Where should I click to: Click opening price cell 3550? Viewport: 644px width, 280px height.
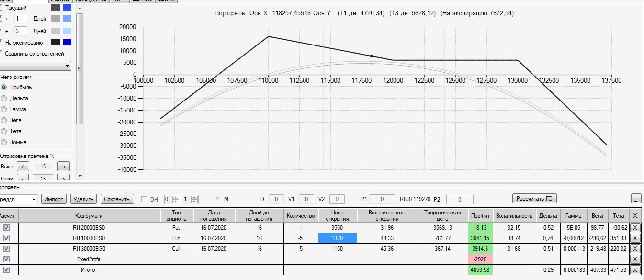[x=337, y=228]
